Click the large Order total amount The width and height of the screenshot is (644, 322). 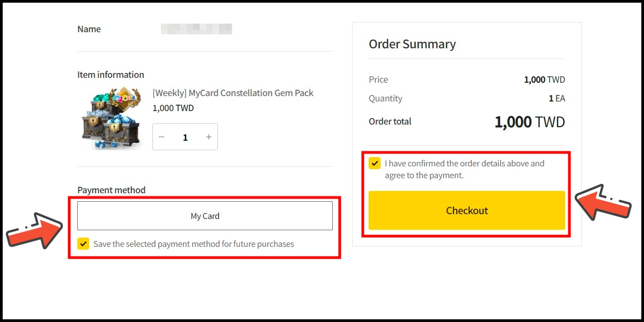tap(529, 122)
